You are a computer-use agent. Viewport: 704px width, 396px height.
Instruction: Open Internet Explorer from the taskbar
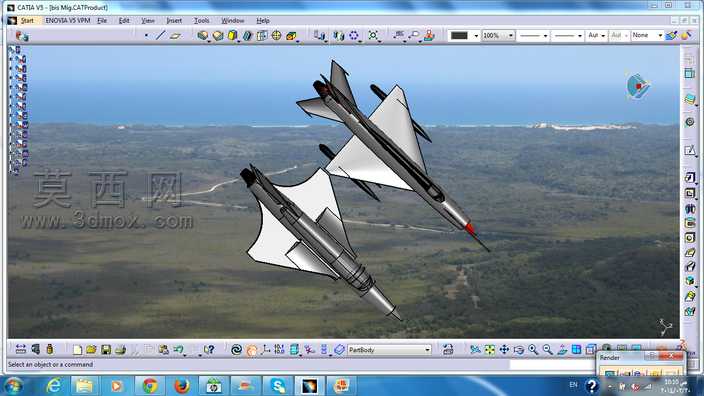pos(54,386)
